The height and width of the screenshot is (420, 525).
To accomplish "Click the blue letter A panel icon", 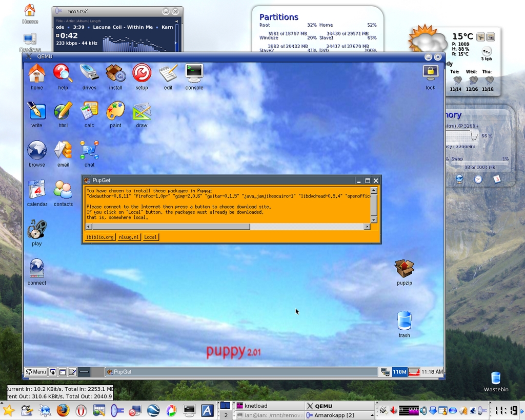I will [207, 410].
